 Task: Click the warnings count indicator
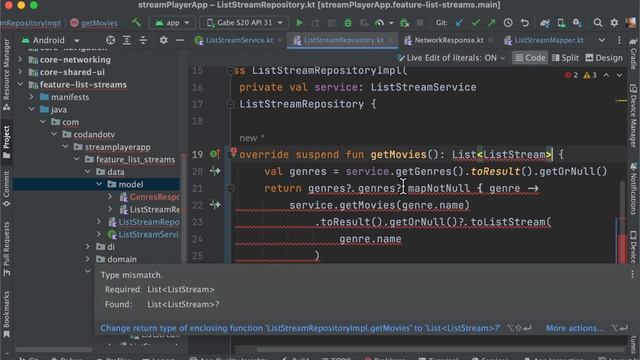click(x=590, y=75)
